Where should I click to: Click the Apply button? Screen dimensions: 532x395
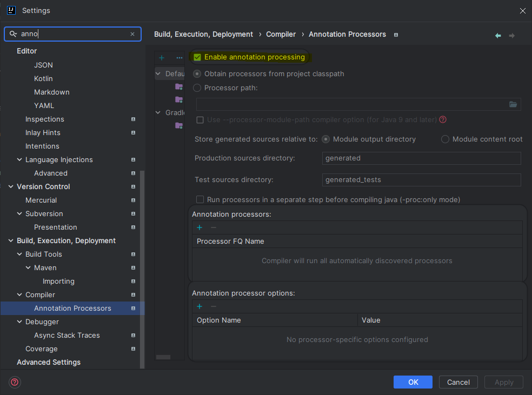click(x=504, y=382)
